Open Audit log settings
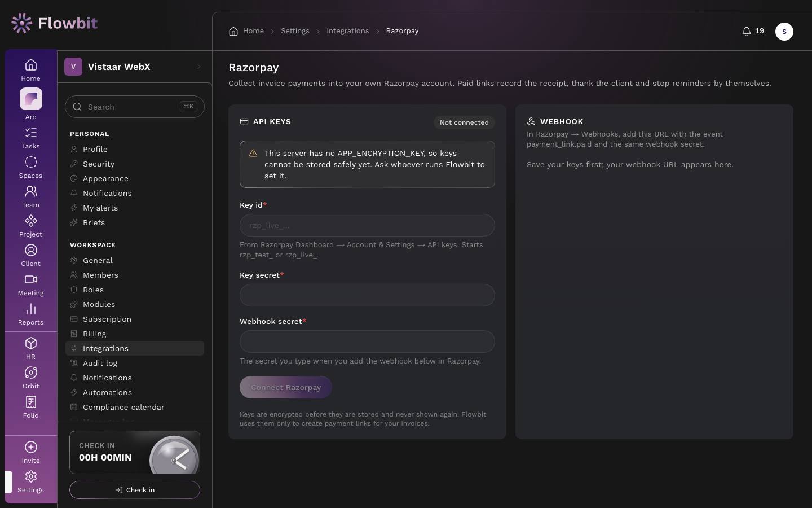This screenshot has width=812, height=508. point(135,363)
